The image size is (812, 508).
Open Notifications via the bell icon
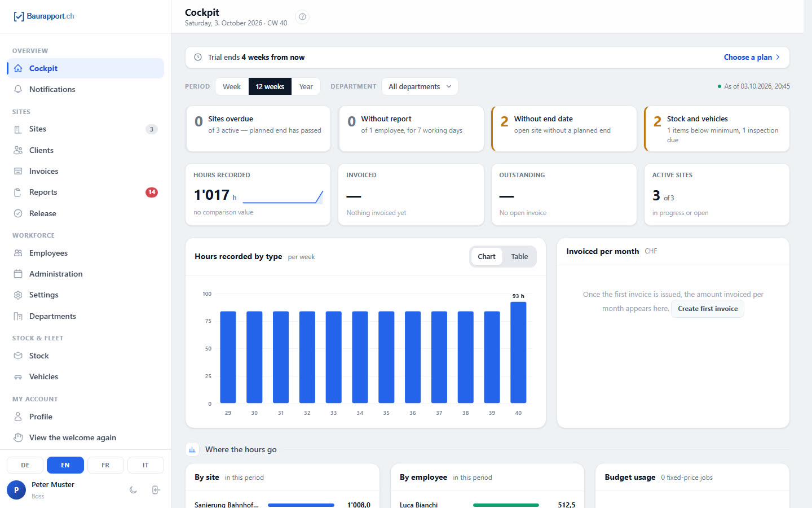pos(18,89)
